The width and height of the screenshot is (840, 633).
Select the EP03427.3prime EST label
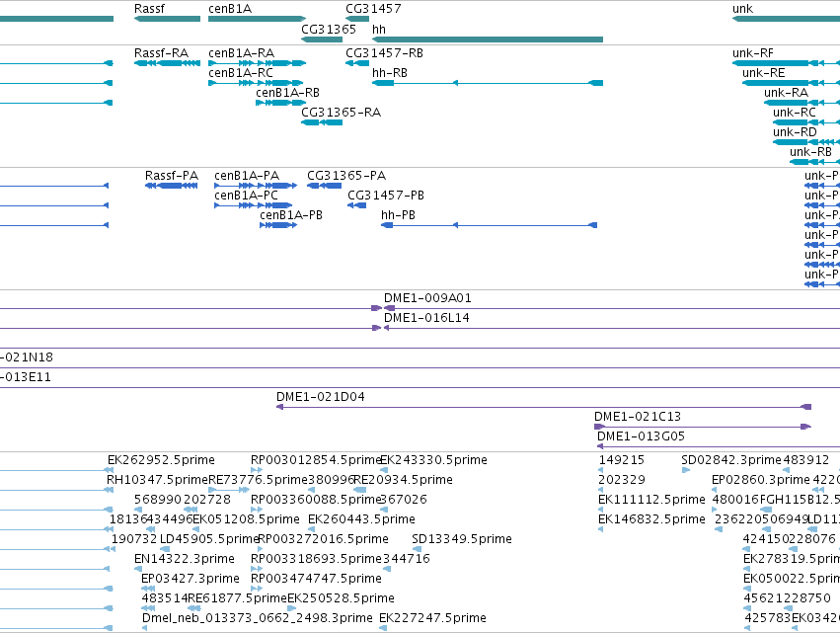(191, 579)
